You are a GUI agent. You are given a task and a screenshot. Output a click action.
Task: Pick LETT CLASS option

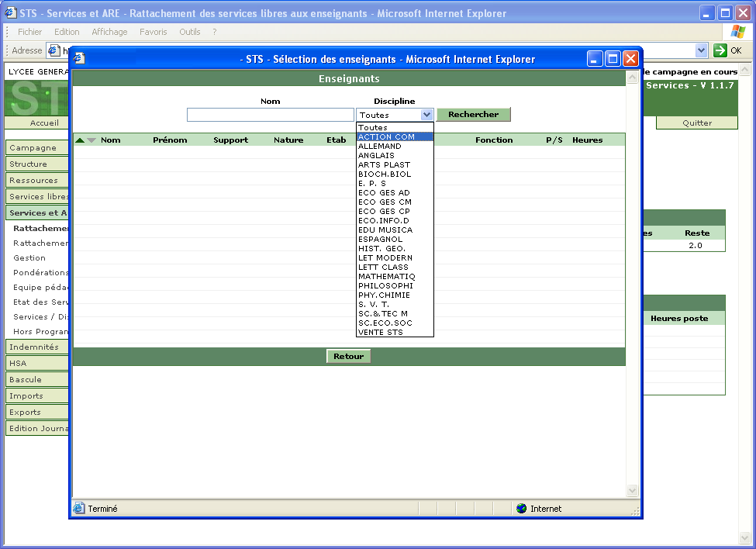395,268
